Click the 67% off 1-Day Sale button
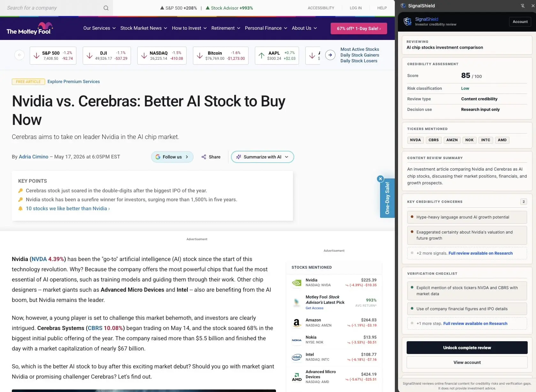Viewport: 536px width, 392px height. (x=359, y=28)
